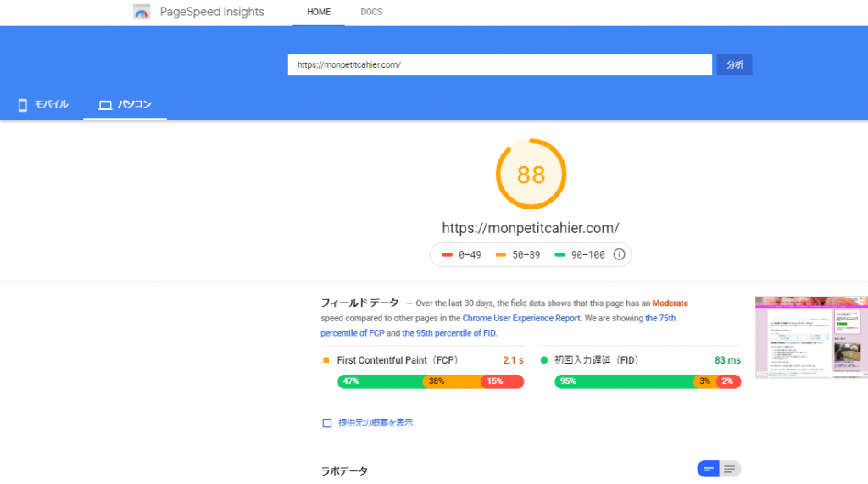Image resolution: width=868 pixels, height=484 pixels.
Task: Click the green 90-100 legend marker
Action: tap(559, 255)
